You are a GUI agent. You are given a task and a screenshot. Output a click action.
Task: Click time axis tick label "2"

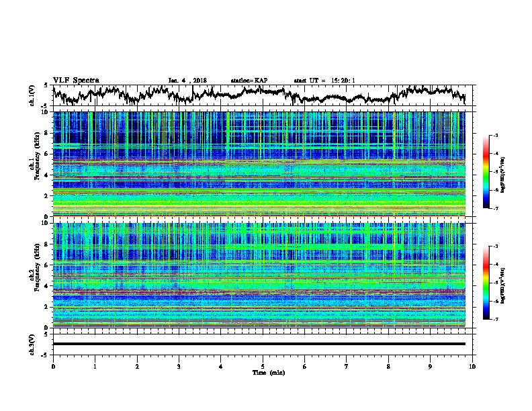(x=137, y=367)
